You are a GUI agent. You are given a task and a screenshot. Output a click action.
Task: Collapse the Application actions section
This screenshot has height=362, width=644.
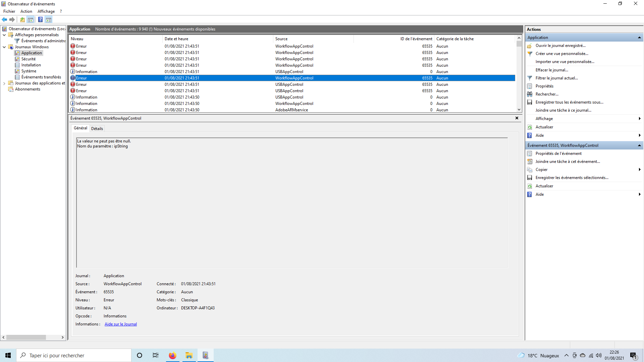coord(639,38)
